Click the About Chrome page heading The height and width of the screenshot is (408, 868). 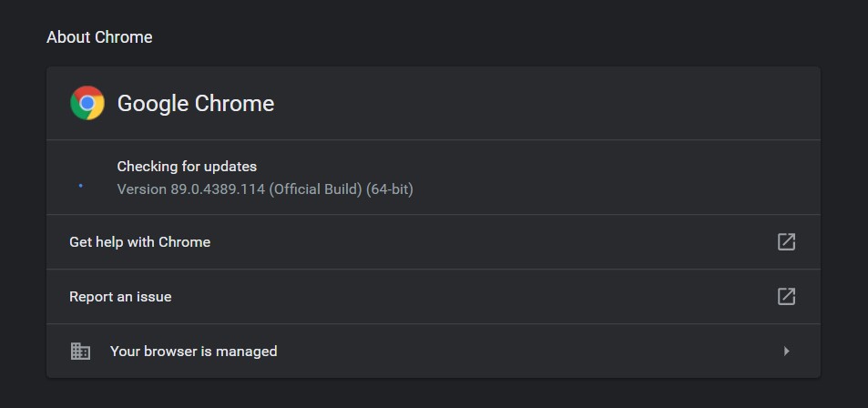point(99,37)
